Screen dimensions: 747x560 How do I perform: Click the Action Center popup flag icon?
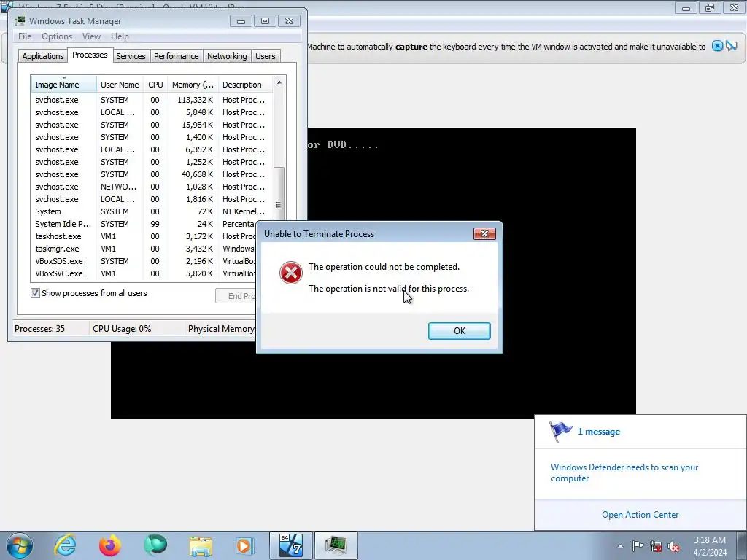point(560,432)
